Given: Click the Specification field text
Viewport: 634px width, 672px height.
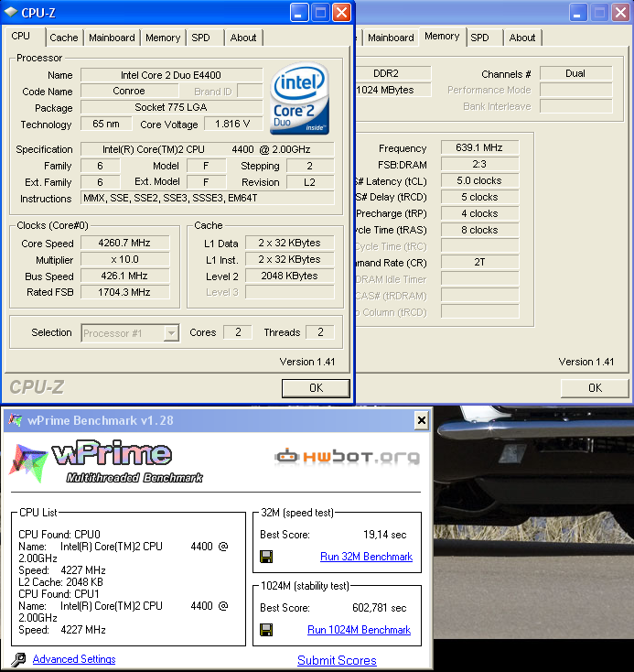Looking at the screenshot, I should pyautogui.click(x=207, y=149).
